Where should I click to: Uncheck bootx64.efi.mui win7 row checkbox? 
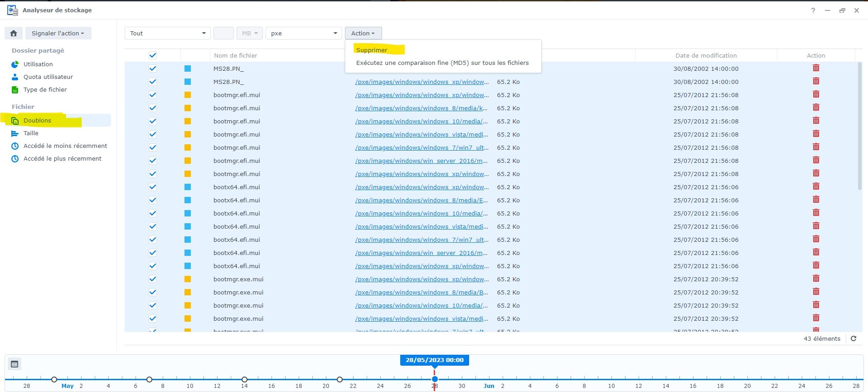(x=153, y=240)
